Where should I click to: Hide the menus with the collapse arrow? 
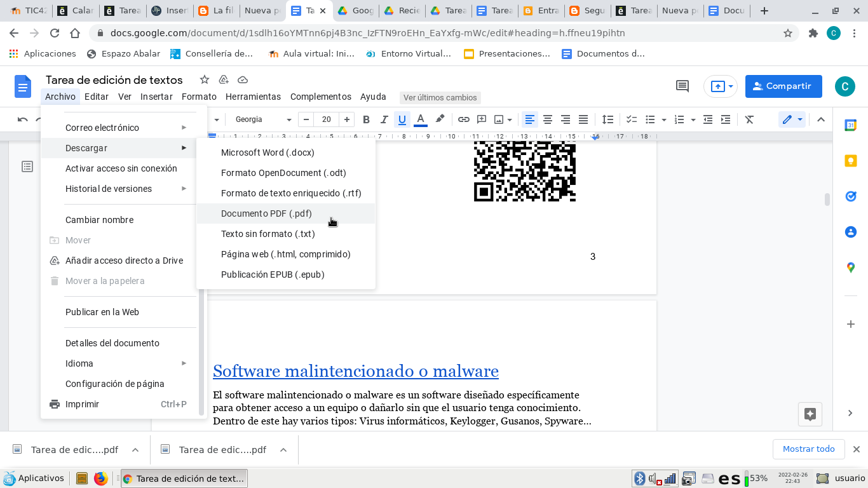tap(821, 119)
